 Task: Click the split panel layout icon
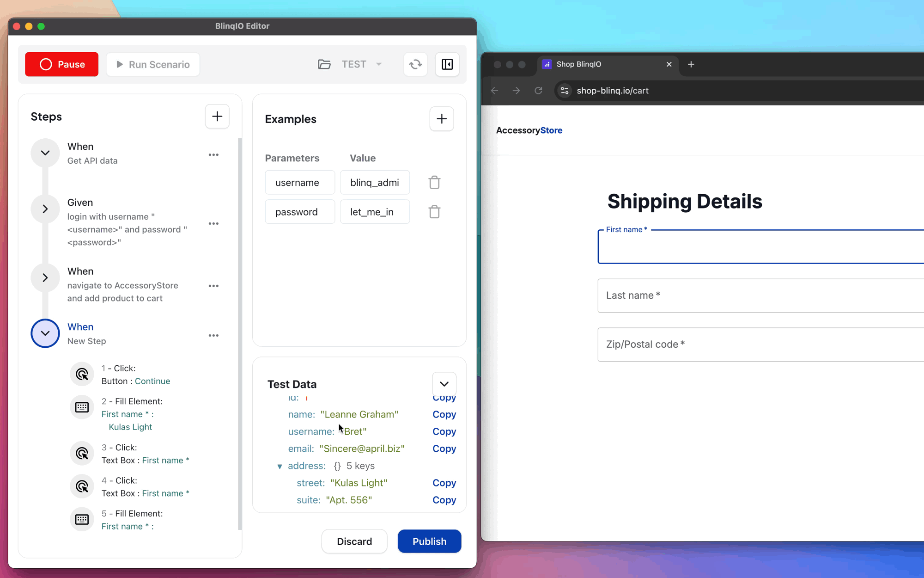(447, 64)
